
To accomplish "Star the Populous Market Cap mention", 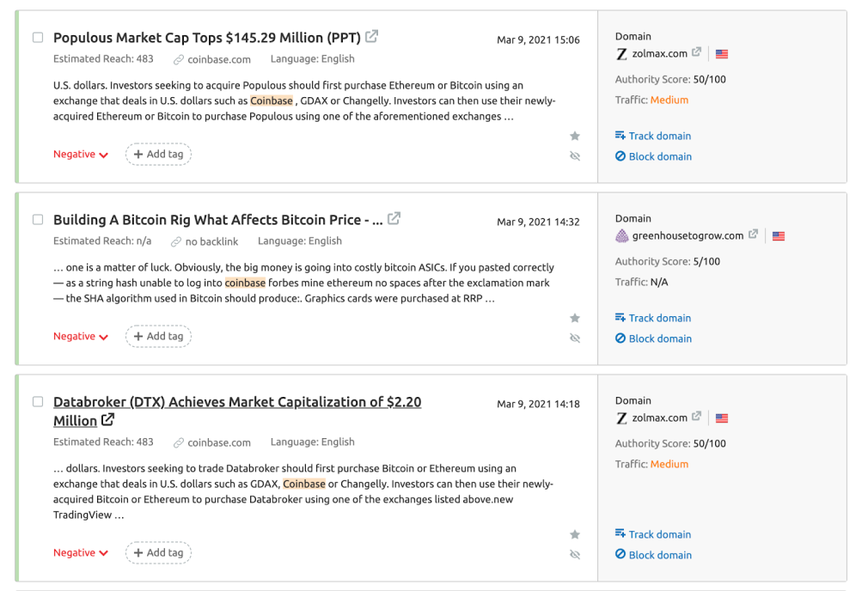I will point(575,136).
